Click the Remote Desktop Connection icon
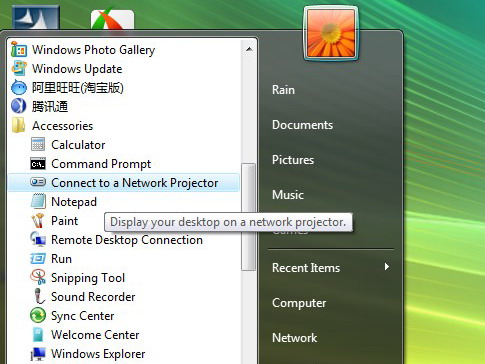This screenshot has width=485, height=364. coord(38,239)
